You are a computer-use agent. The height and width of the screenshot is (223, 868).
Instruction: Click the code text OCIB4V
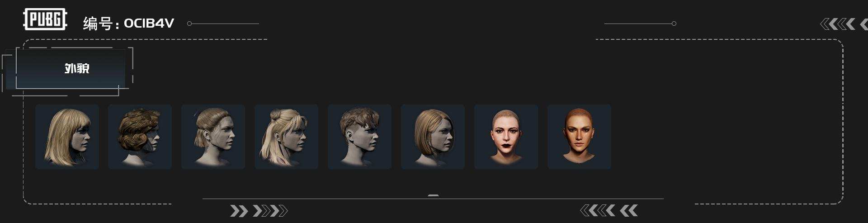tap(149, 23)
